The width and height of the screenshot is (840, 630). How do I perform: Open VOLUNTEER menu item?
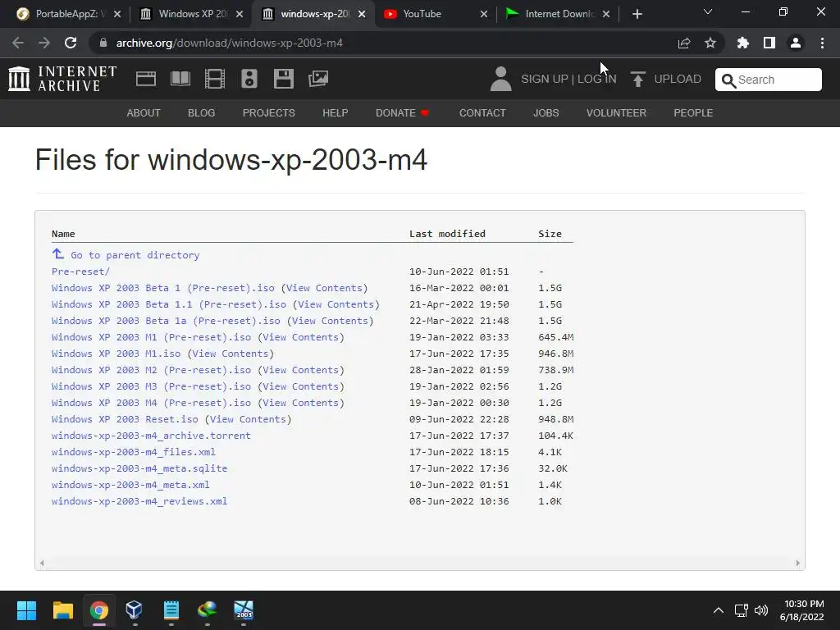(616, 113)
